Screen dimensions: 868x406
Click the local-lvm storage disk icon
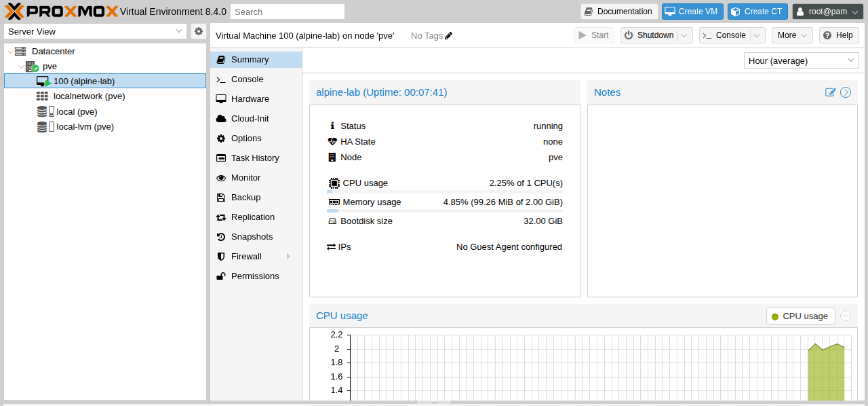(x=45, y=126)
